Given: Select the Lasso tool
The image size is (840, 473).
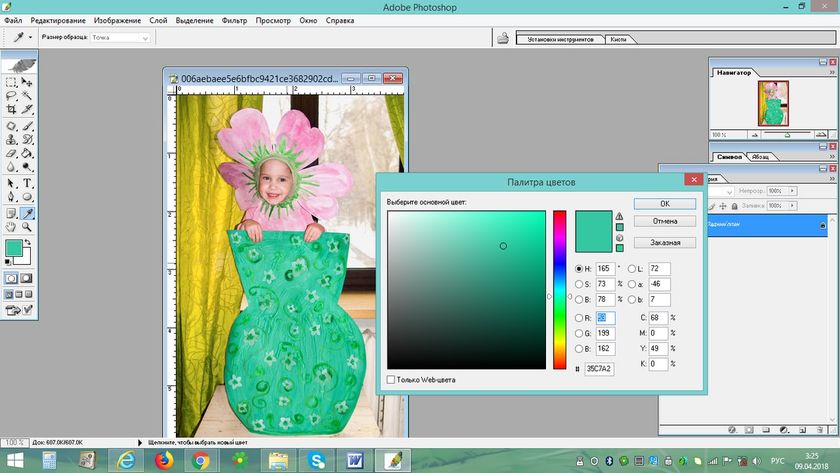Looking at the screenshot, I should click(x=11, y=96).
